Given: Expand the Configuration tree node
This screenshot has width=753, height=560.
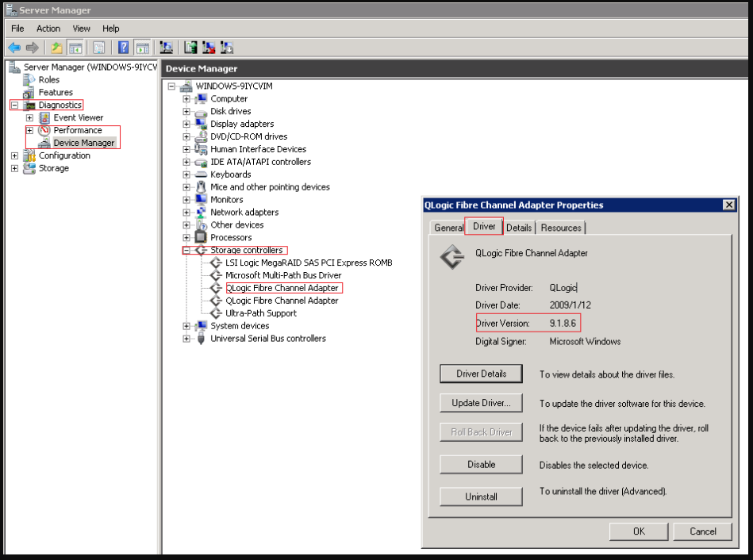Looking at the screenshot, I should click(x=15, y=155).
